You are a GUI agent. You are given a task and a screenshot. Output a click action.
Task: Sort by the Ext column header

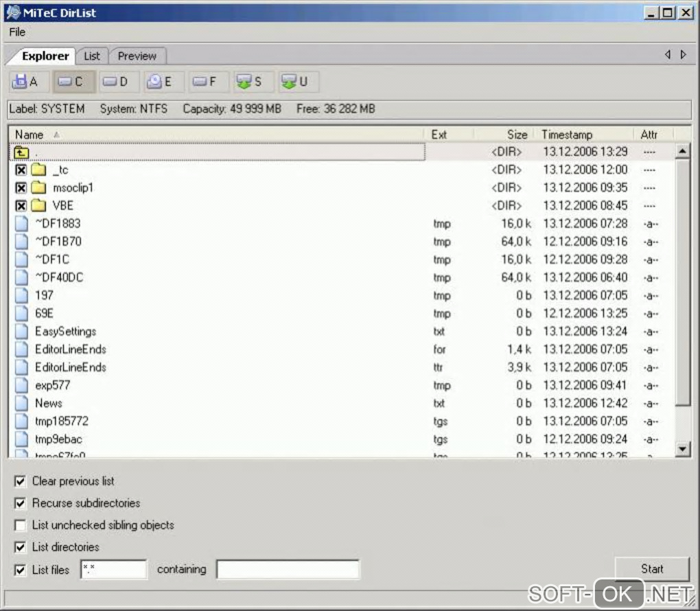click(x=448, y=135)
